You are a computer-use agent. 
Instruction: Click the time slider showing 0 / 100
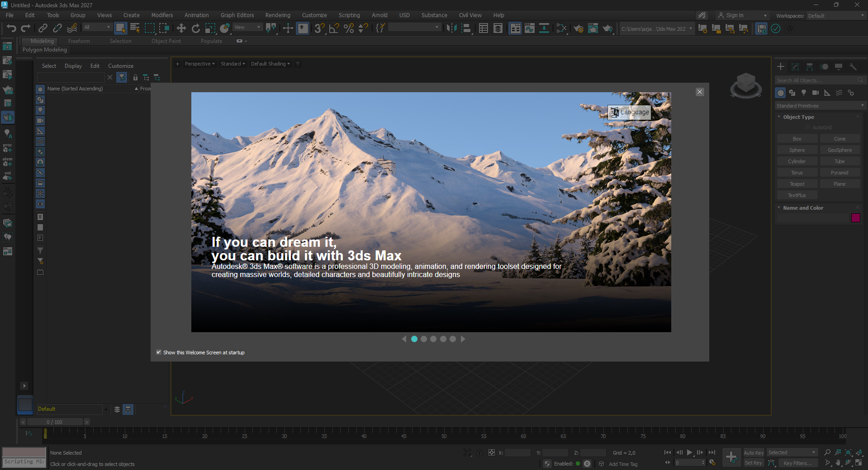pos(55,422)
